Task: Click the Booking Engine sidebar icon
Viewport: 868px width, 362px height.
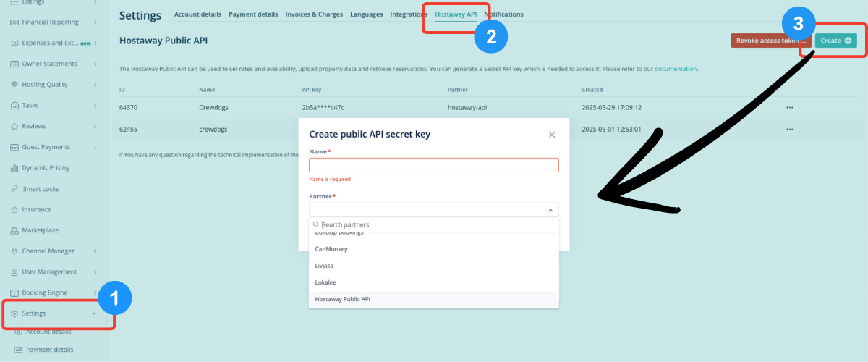Action: click(x=15, y=292)
